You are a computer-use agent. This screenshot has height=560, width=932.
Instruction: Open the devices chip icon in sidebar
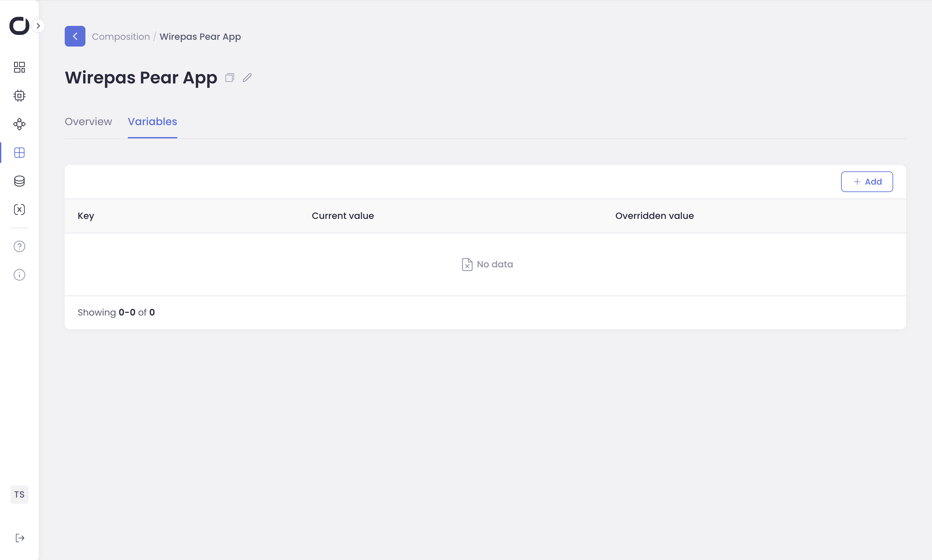pos(19,96)
